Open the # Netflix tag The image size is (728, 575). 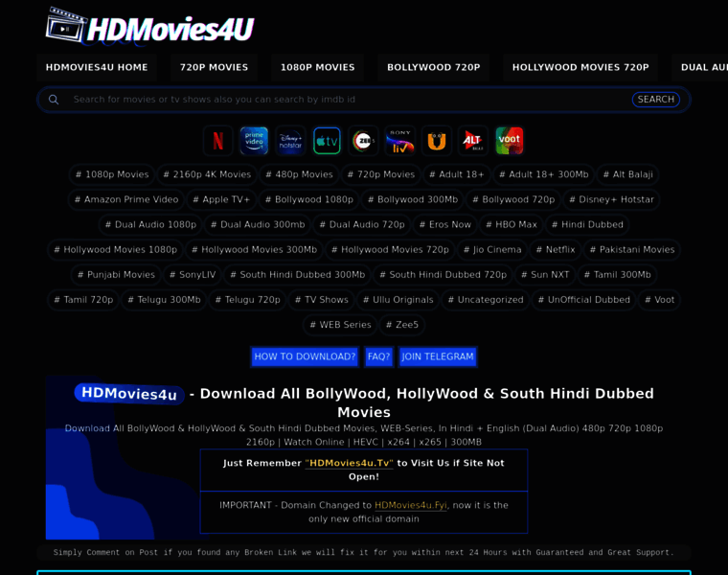[556, 250]
